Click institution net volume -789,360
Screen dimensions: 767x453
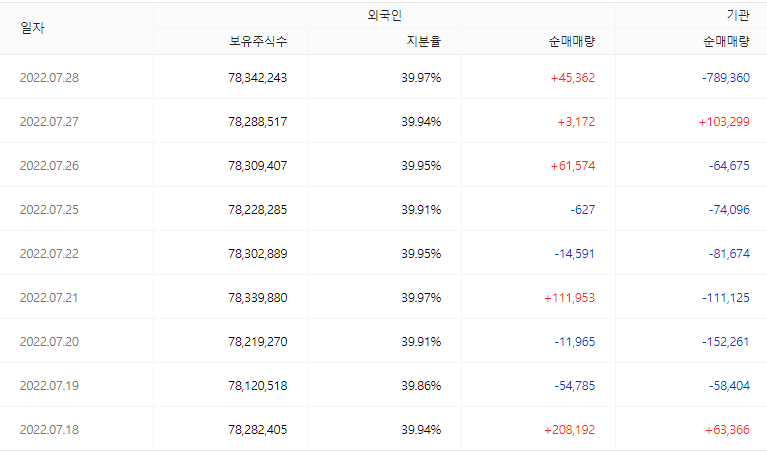726,78
